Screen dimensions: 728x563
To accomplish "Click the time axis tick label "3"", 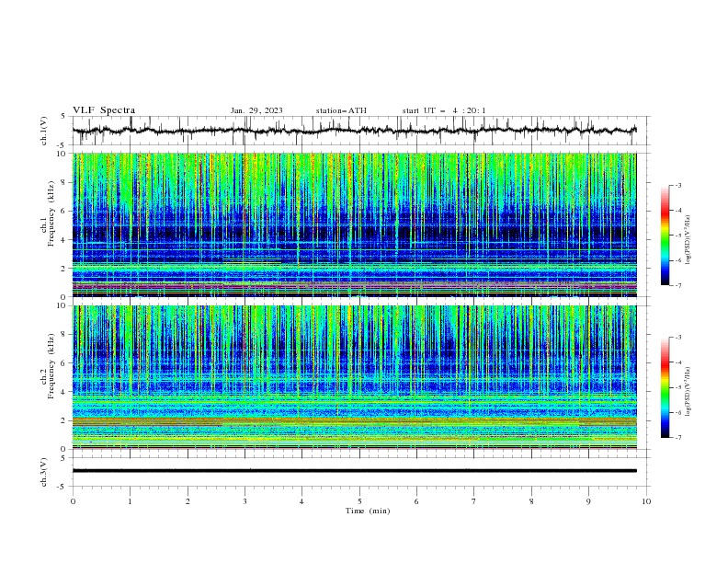I will pyautogui.click(x=245, y=501).
